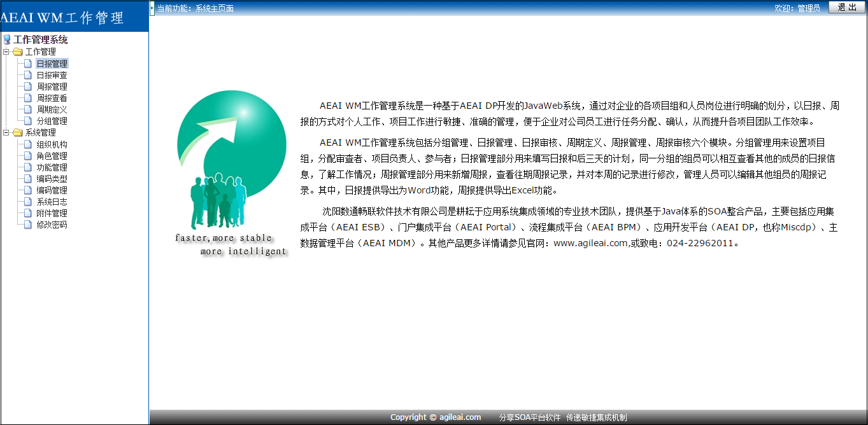Click the 传递敏捷集成机制 footer text

click(597, 417)
